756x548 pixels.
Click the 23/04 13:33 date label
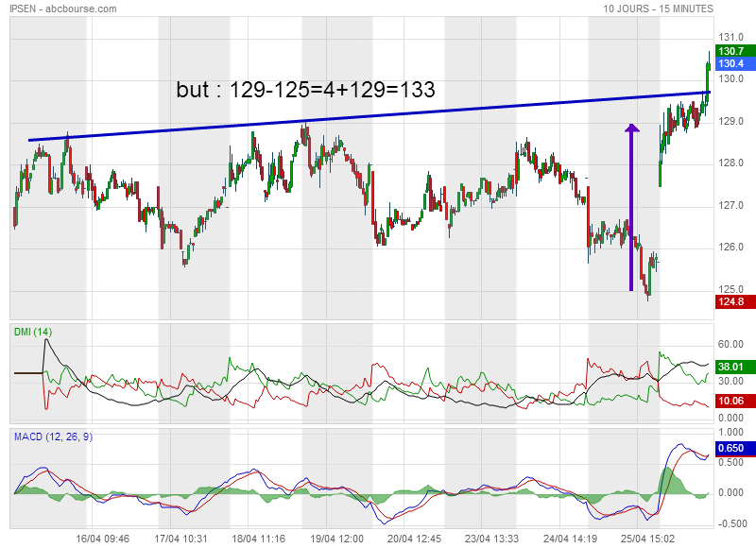coord(491,539)
